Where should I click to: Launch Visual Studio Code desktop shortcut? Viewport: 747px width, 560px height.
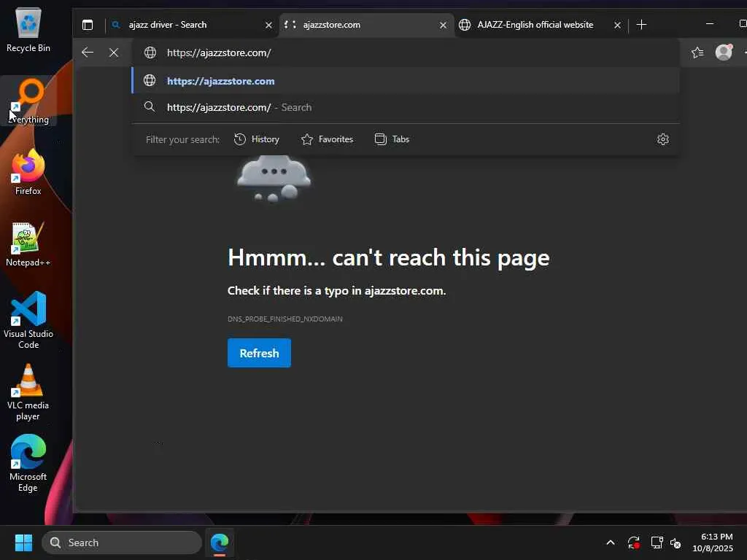(28, 320)
